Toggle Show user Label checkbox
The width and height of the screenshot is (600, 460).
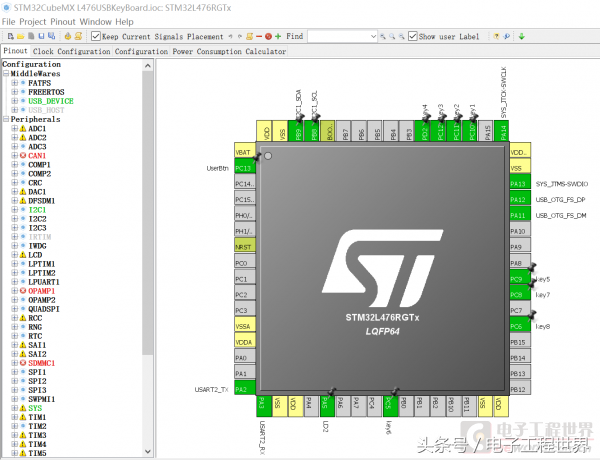coord(412,36)
